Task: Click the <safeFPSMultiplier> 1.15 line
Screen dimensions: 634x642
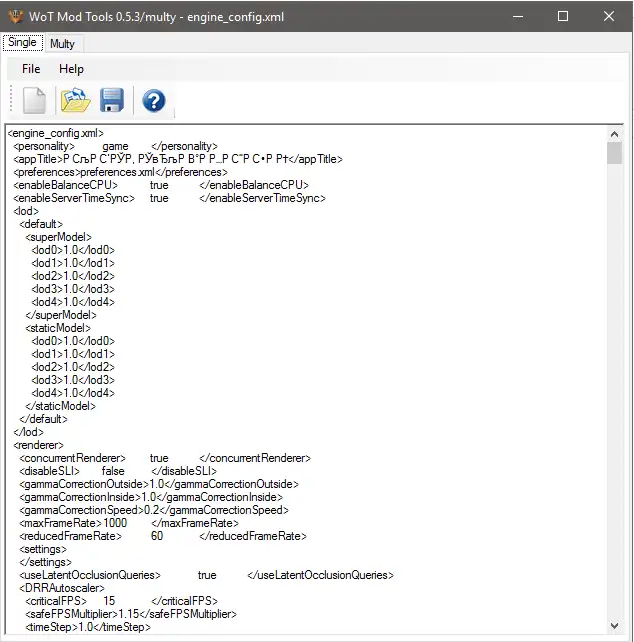Action: coord(131,614)
